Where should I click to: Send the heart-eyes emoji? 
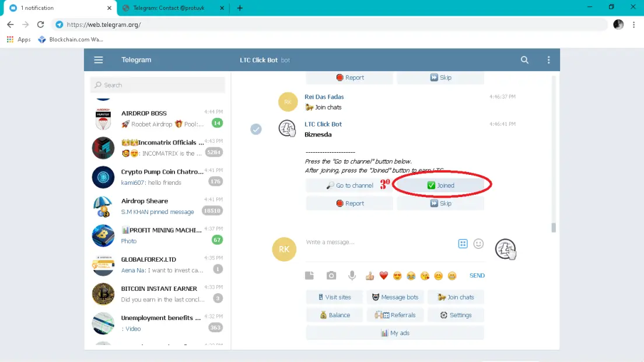[397, 276]
